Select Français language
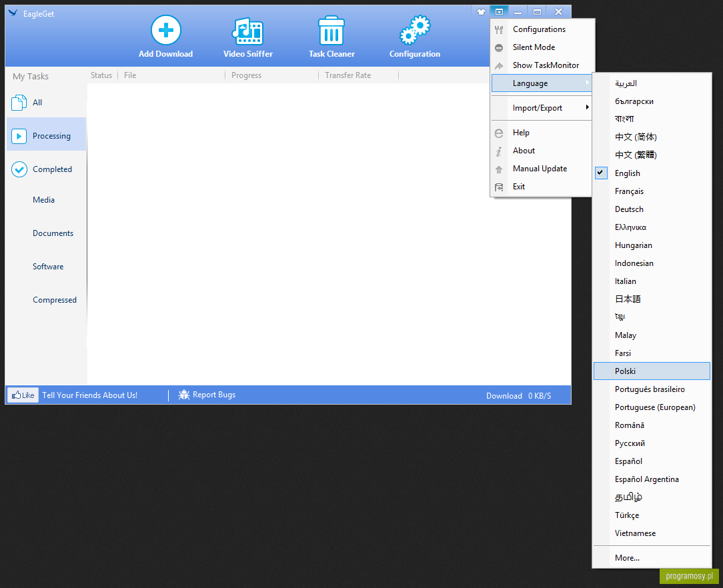723x588 pixels. (x=652, y=191)
